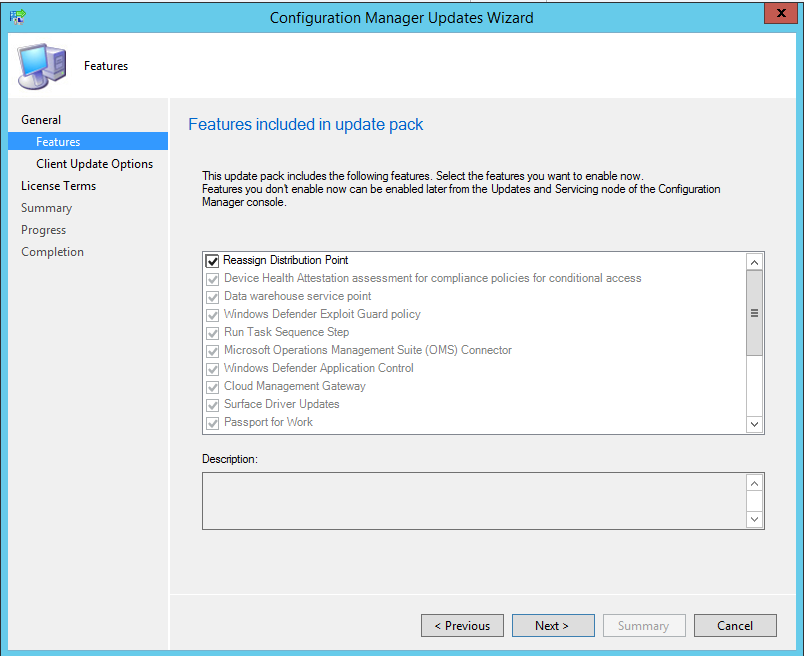Toggle the Device Health Attestation assessment feature
Screen dimensions: 804x656
[212, 278]
